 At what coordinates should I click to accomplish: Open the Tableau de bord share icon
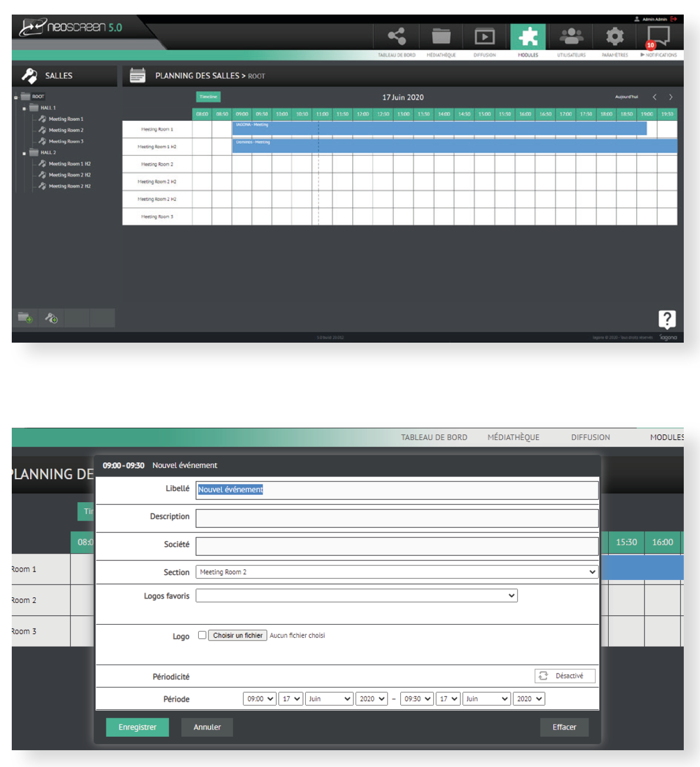pyautogui.click(x=396, y=36)
